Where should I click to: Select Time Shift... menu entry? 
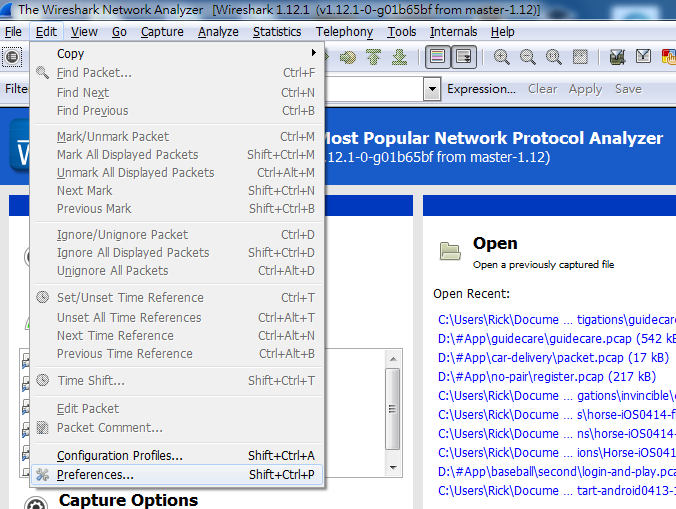coord(177,381)
